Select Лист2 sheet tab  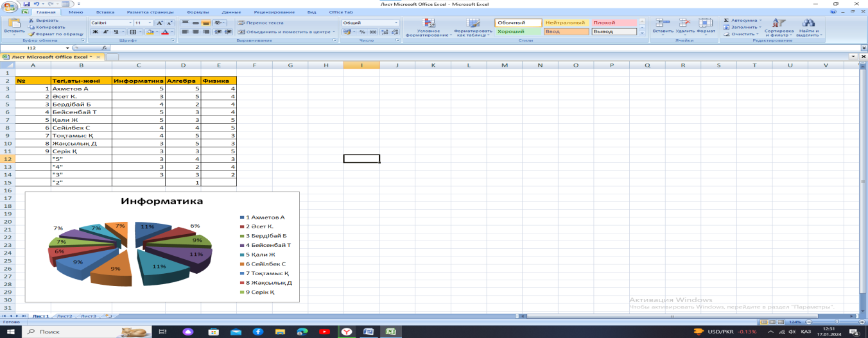tap(64, 316)
